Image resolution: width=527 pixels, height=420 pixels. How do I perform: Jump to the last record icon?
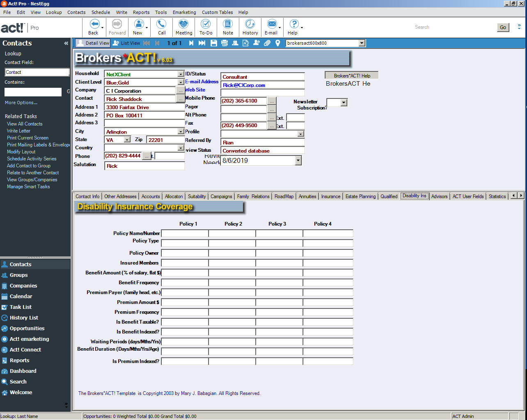pos(202,43)
